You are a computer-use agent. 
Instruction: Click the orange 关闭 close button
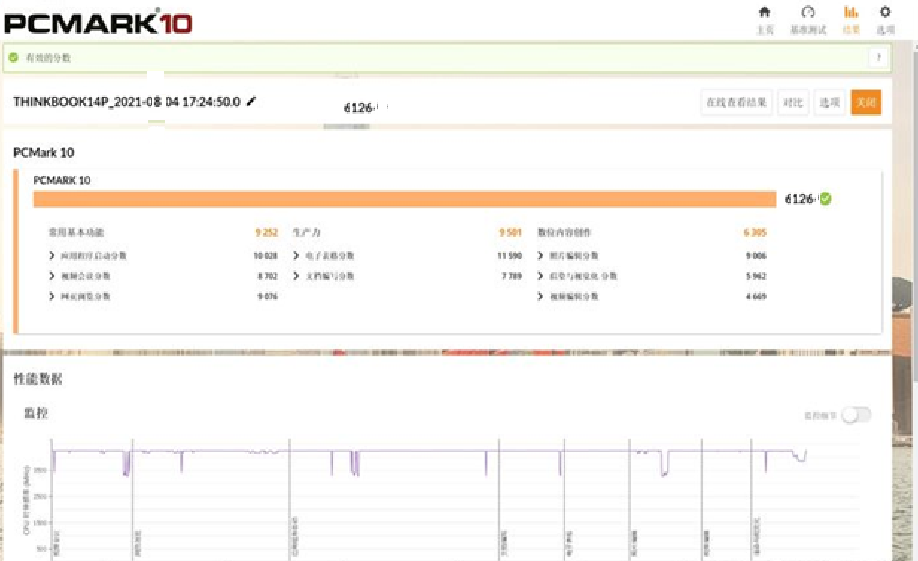(866, 102)
